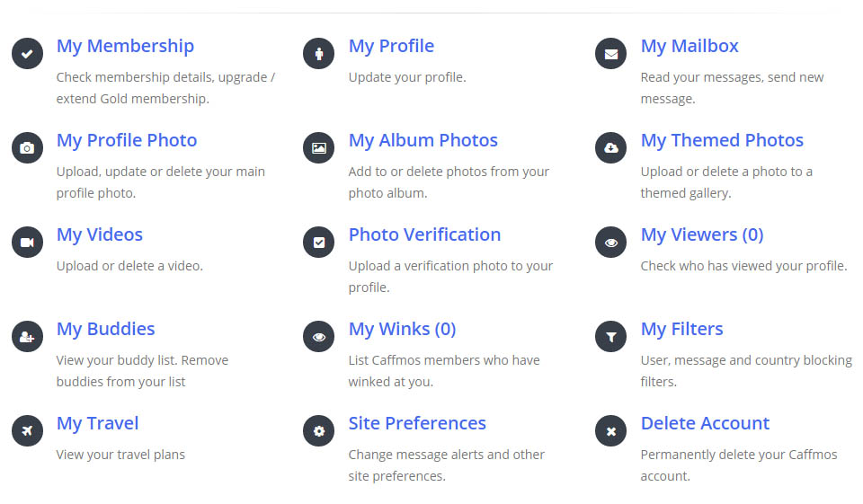Click the add-user icon for My Buddies
The image size is (863, 504).
pyautogui.click(x=27, y=337)
